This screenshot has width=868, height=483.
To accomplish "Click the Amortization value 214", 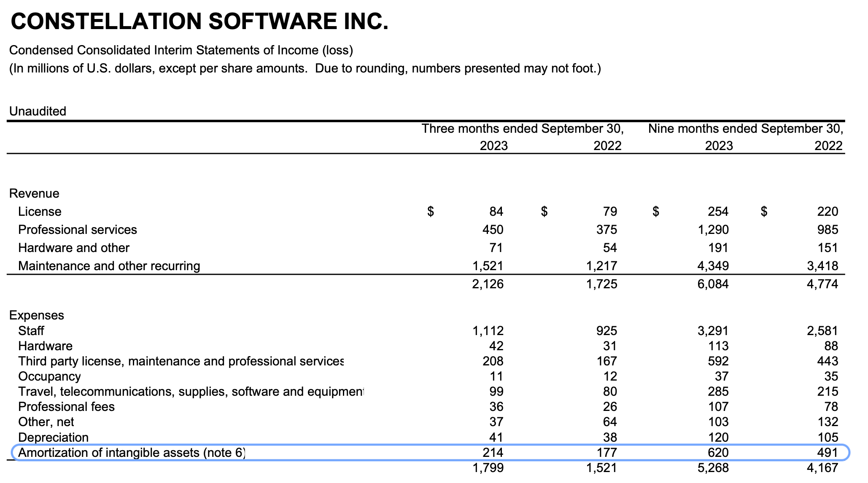I will tap(493, 453).
